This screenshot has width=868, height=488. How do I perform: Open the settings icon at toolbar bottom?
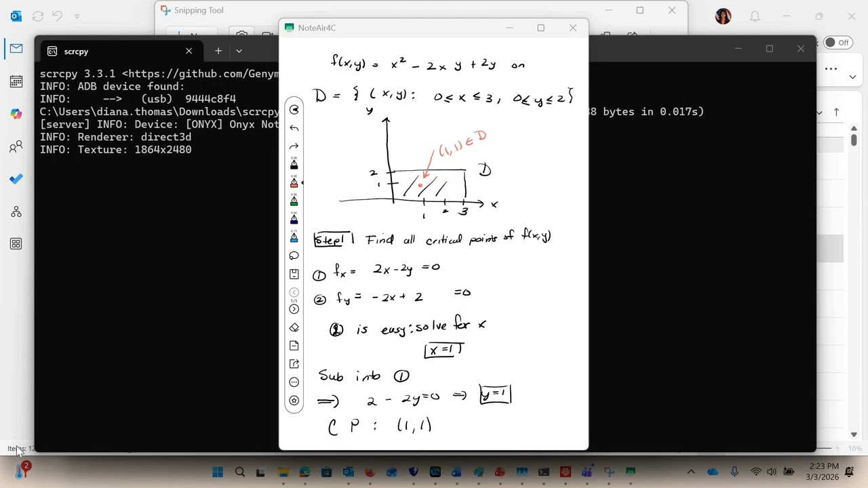coord(294,401)
